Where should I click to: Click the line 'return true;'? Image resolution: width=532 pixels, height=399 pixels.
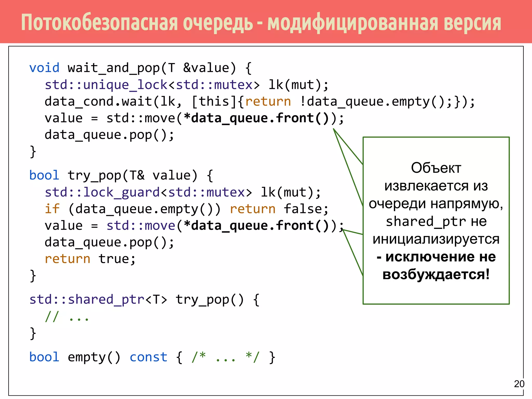90,259
